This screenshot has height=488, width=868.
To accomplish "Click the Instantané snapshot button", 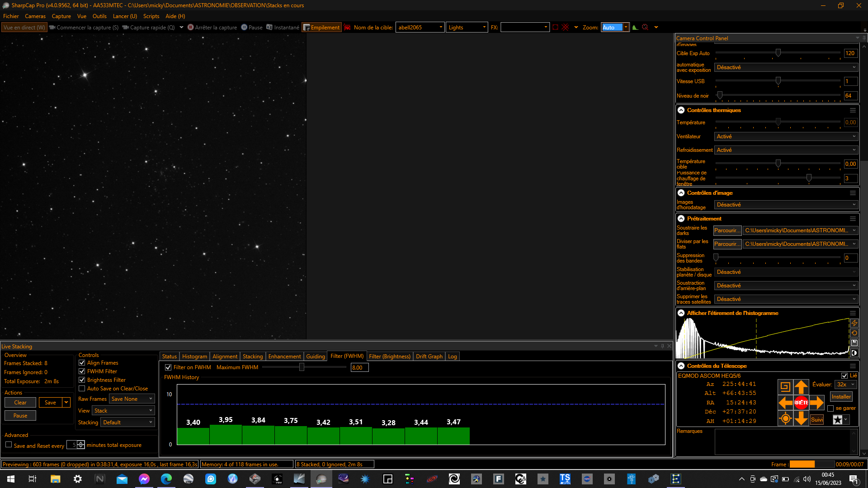I will (283, 27).
